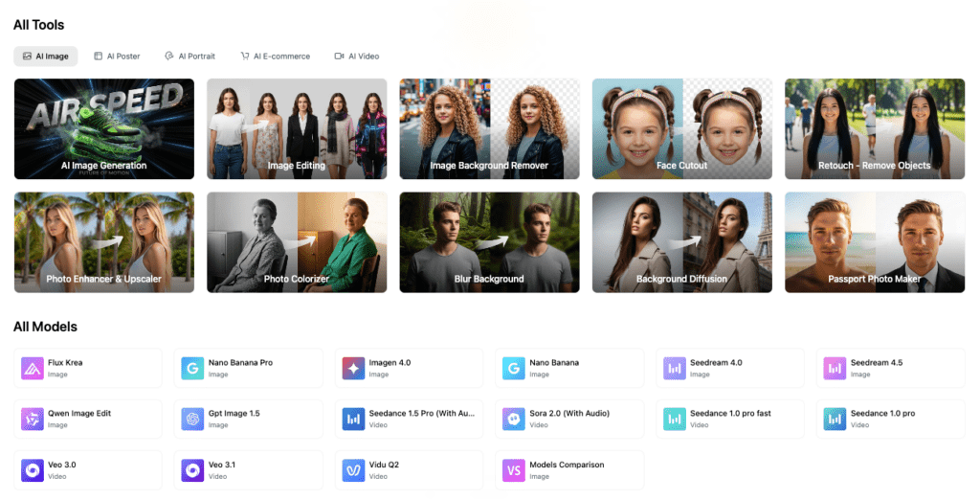The image size is (980, 500).
Task: Click the Qwen Image Edit icon
Action: (x=32, y=419)
